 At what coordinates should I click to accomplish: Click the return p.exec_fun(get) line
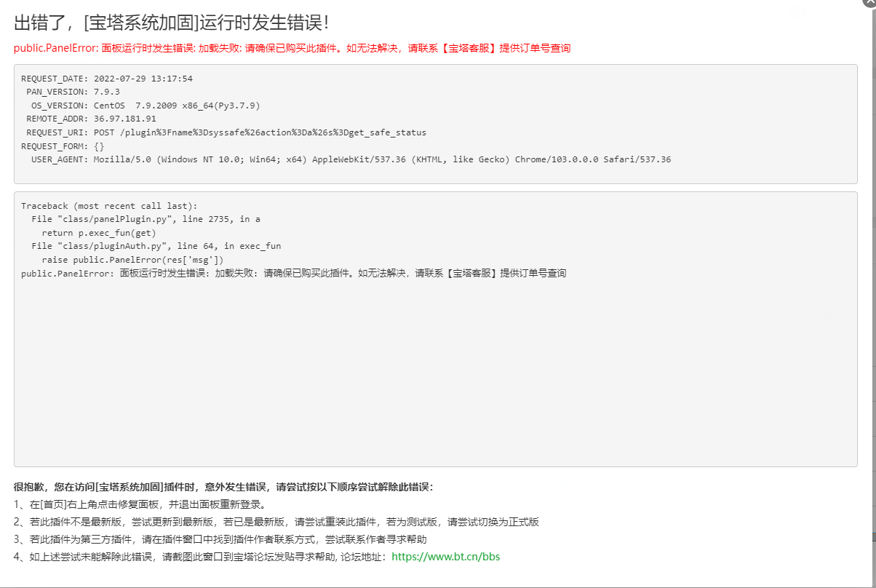pyautogui.click(x=99, y=233)
